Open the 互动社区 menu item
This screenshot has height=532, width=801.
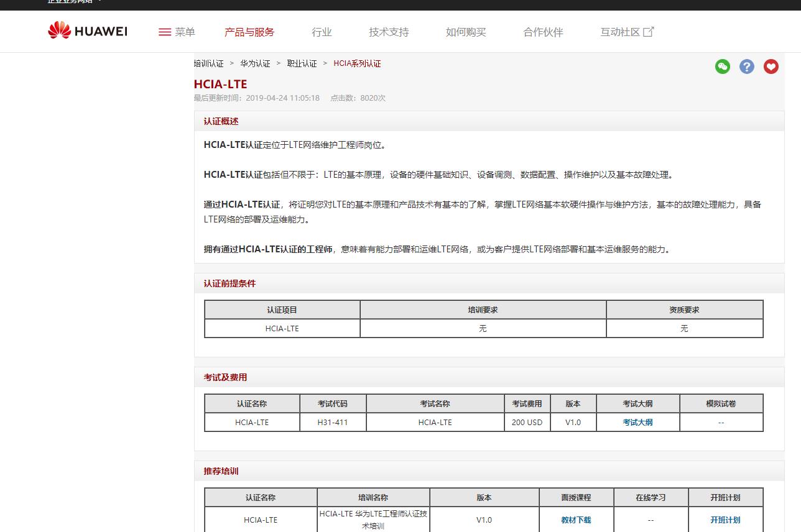click(x=620, y=32)
